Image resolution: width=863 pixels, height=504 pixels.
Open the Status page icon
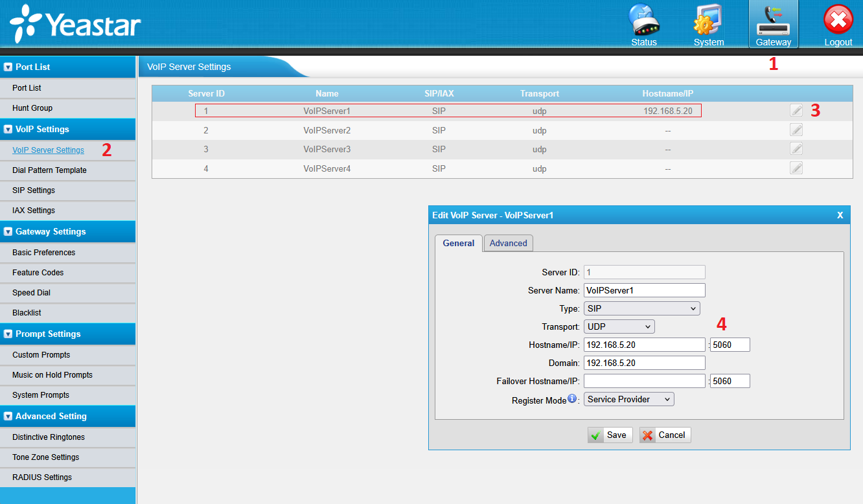coord(644,25)
